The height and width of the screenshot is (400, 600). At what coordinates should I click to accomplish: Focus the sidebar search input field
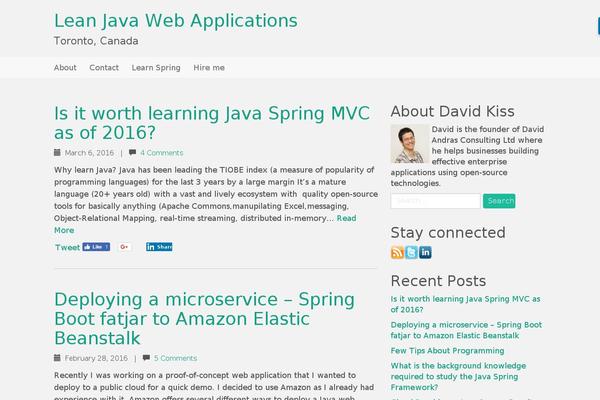(435, 201)
